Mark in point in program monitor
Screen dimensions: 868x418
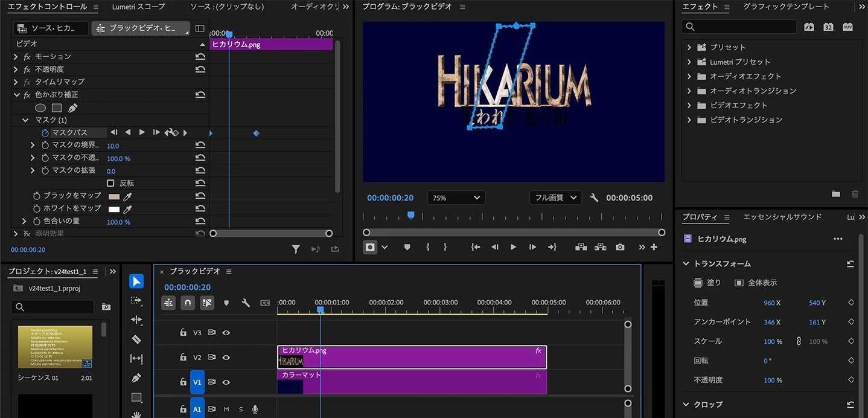[427, 247]
